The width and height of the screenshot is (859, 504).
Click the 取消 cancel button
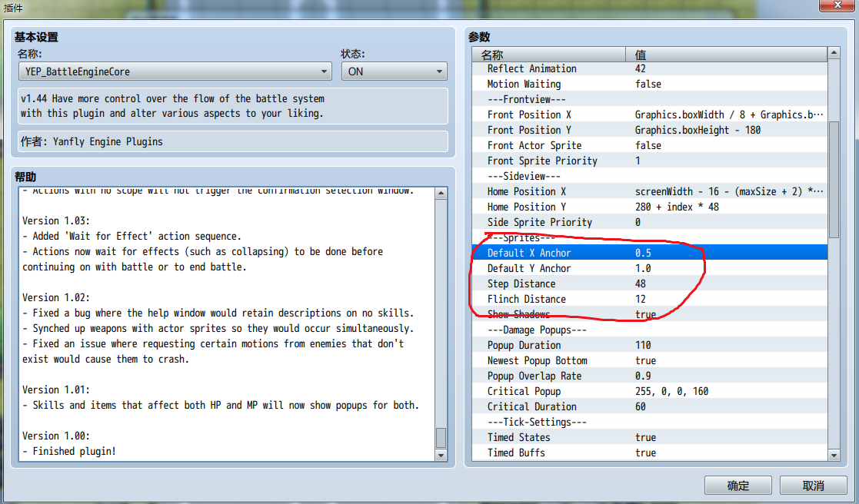click(x=813, y=486)
